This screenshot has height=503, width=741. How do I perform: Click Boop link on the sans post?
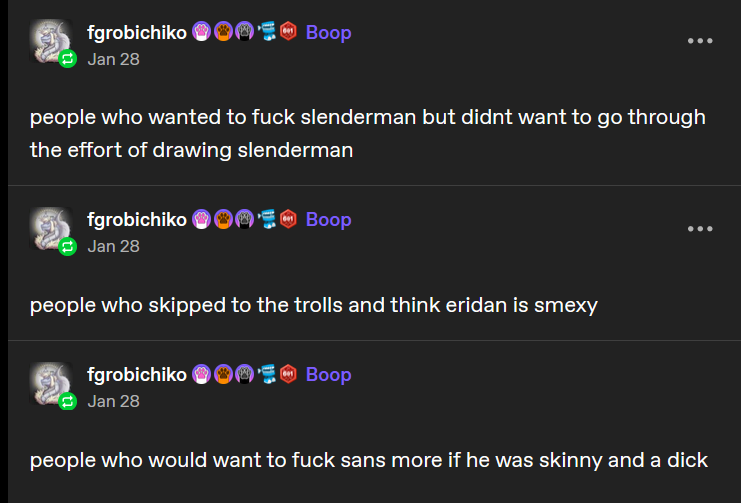(x=328, y=374)
